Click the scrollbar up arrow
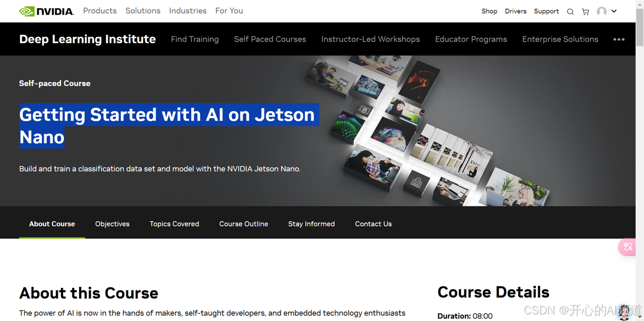 click(639, 4)
